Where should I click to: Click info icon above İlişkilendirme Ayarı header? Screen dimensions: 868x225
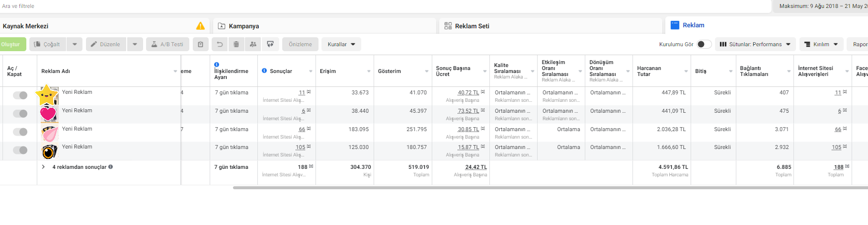[x=217, y=65]
